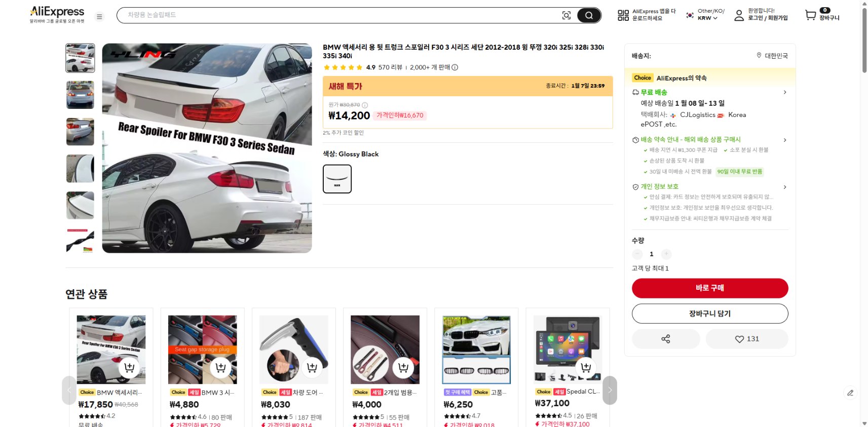
Task: Click the product title text
Action: click(464, 51)
